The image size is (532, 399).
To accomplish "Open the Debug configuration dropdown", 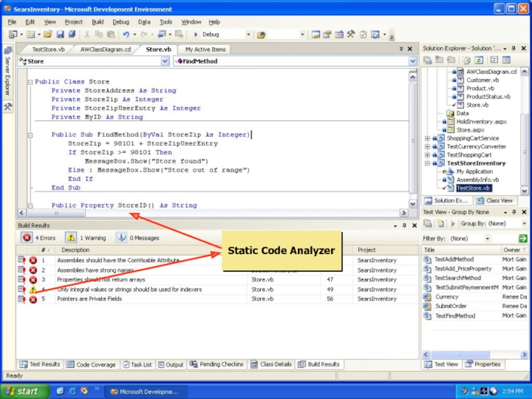I will point(249,35).
